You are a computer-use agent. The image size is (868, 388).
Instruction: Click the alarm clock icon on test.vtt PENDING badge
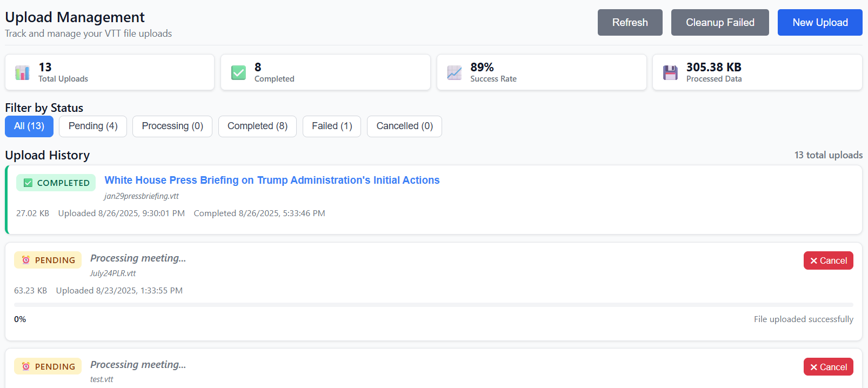coord(25,366)
